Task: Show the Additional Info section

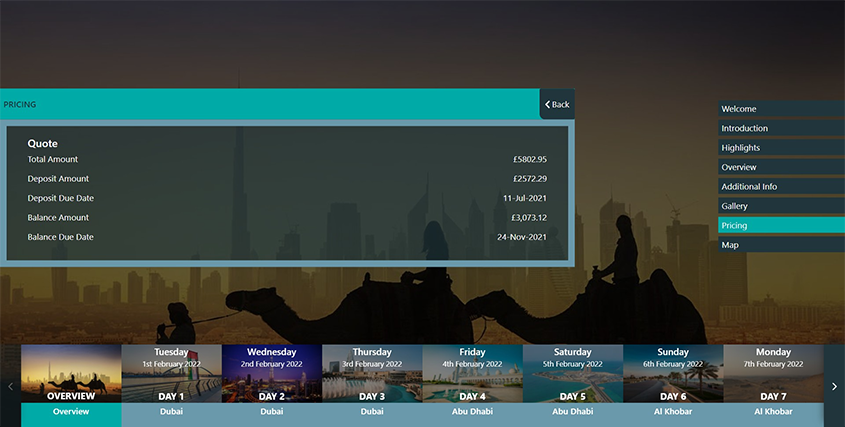Action: click(780, 187)
